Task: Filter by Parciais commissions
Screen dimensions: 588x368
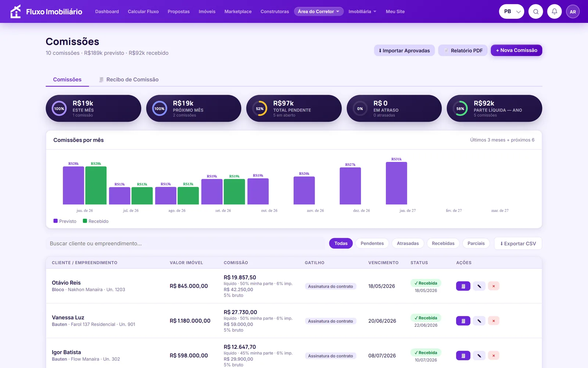Action: coord(476,243)
